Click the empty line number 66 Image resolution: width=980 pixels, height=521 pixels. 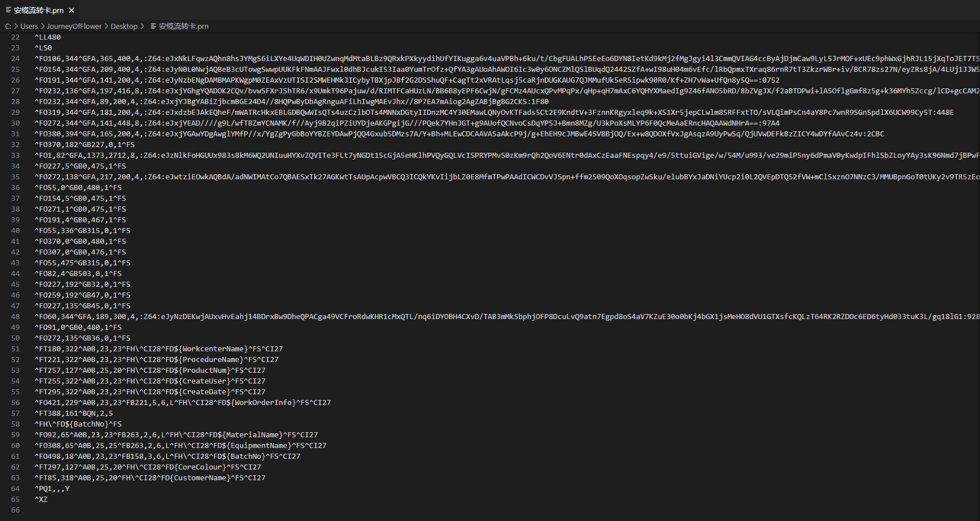[15, 510]
